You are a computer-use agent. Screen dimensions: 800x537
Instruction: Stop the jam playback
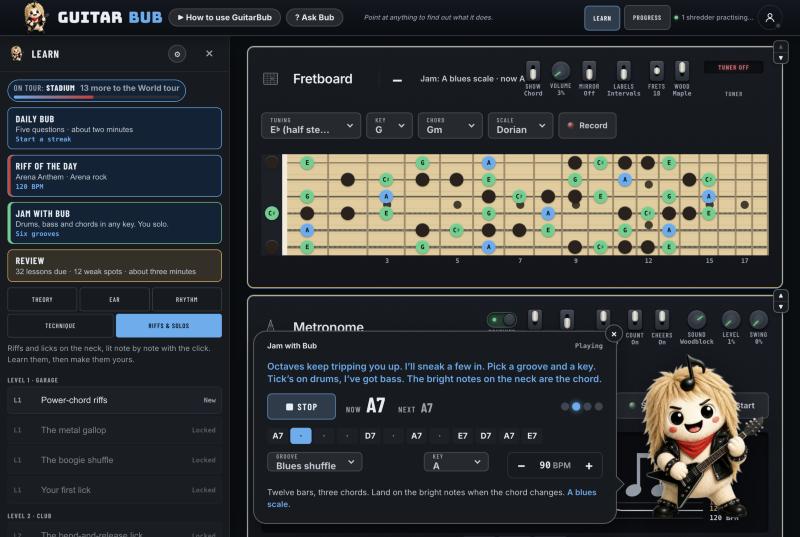[x=302, y=406]
